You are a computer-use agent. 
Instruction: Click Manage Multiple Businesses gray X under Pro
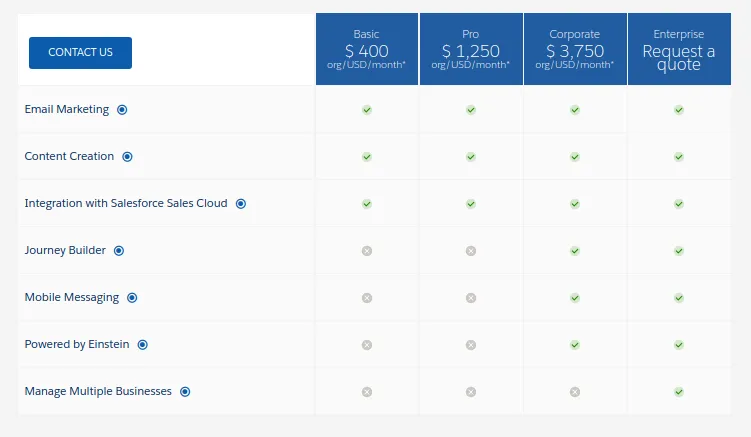click(x=471, y=391)
